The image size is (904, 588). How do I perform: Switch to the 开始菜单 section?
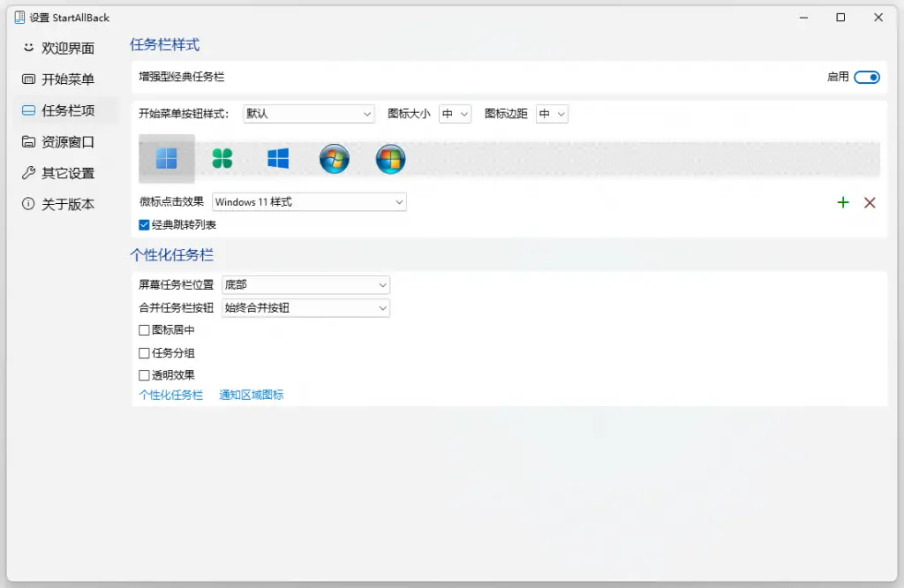pyautogui.click(x=60, y=79)
